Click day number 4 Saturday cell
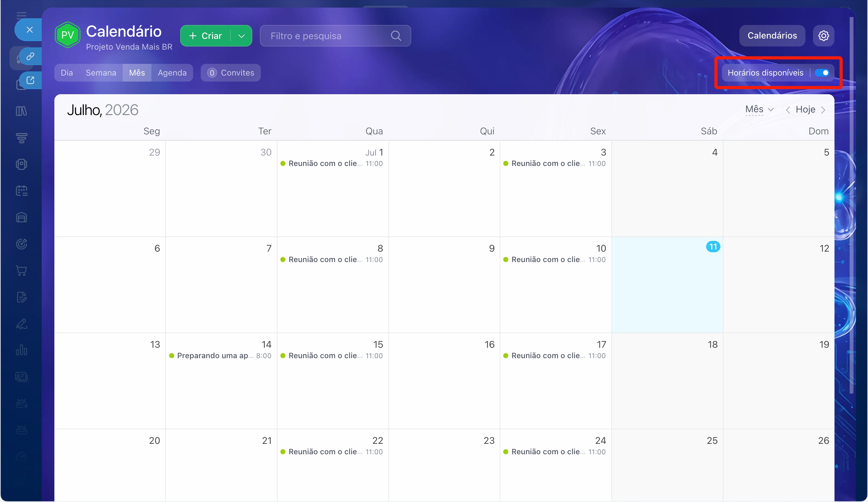 coord(715,152)
